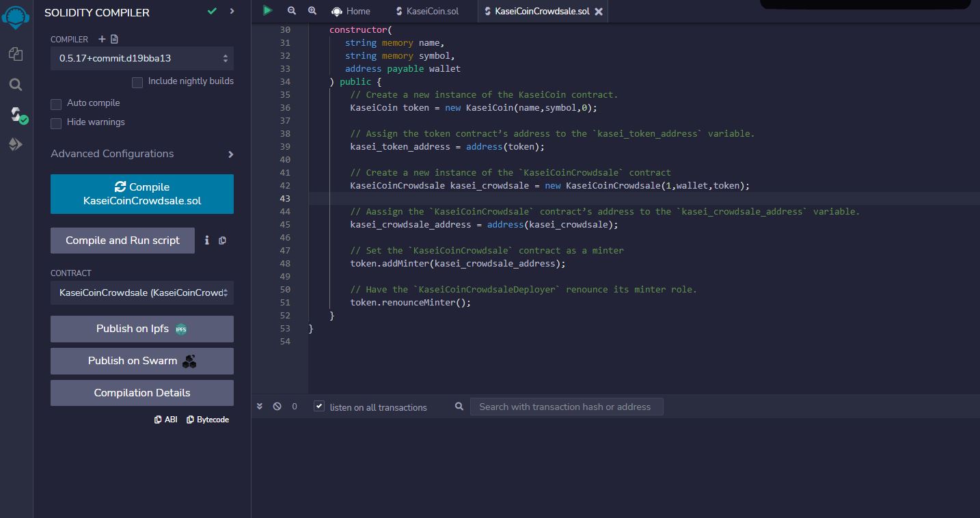Select the Solidity Compiler sidebar icon
The height and width of the screenshot is (518, 980).
point(15,115)
